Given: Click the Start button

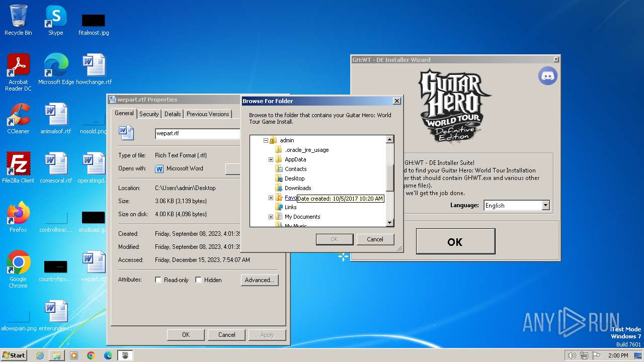Looking at the screenshot, I should [x=14, y=355].
